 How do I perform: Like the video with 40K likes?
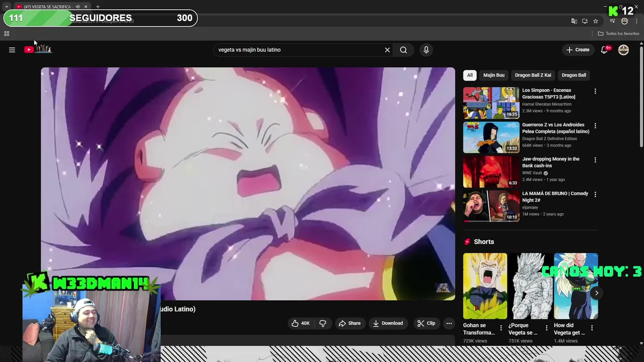[300, 323]
